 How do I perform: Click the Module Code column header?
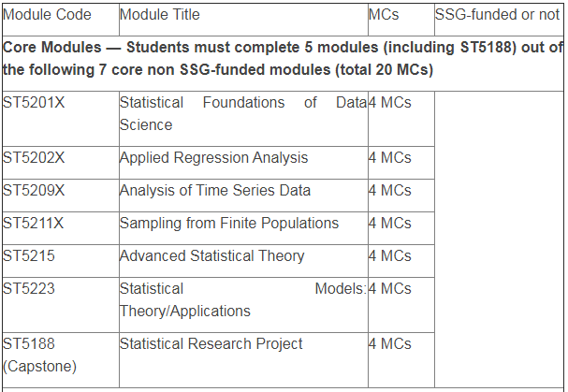point(47,15)
